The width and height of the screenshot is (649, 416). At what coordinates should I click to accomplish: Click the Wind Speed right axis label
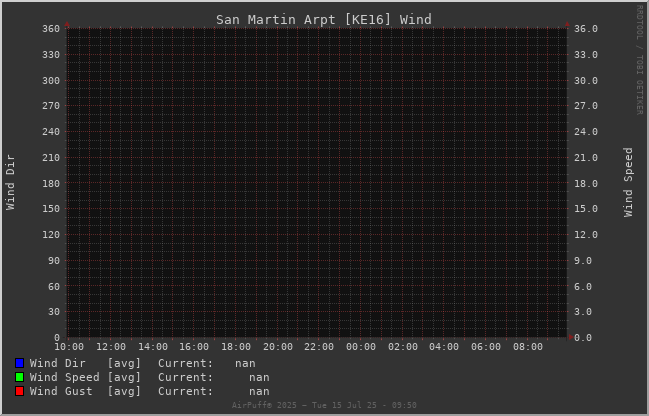click(628, 182)
